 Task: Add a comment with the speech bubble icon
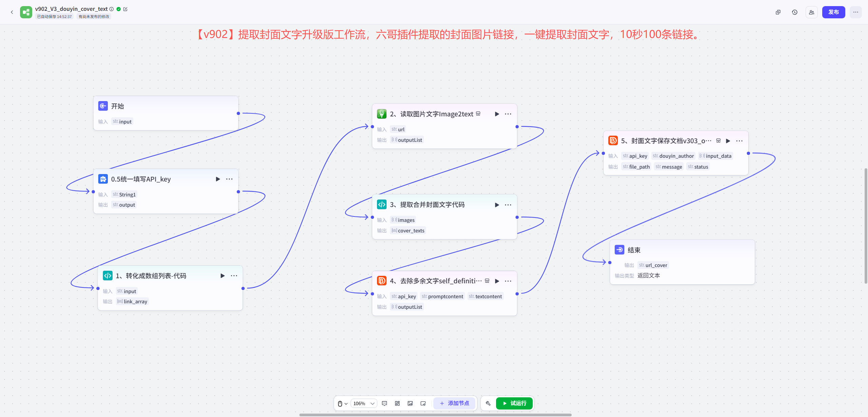point(384,403)
